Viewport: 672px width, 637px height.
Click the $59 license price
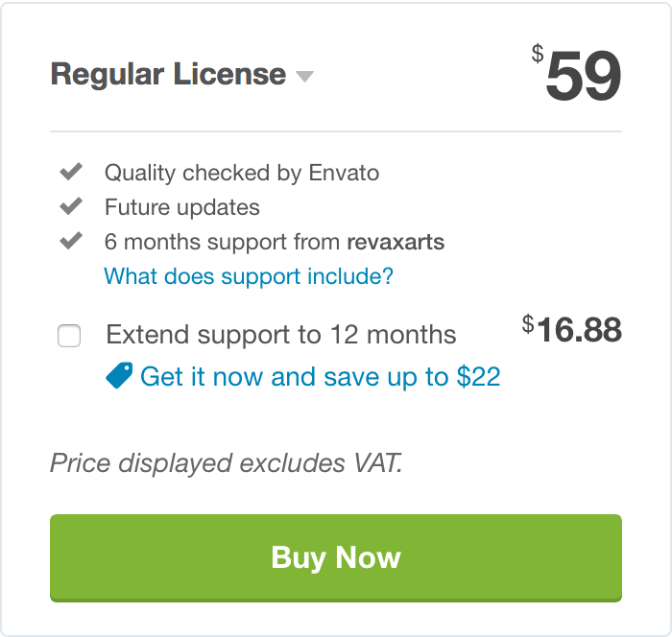coord(576,74)
